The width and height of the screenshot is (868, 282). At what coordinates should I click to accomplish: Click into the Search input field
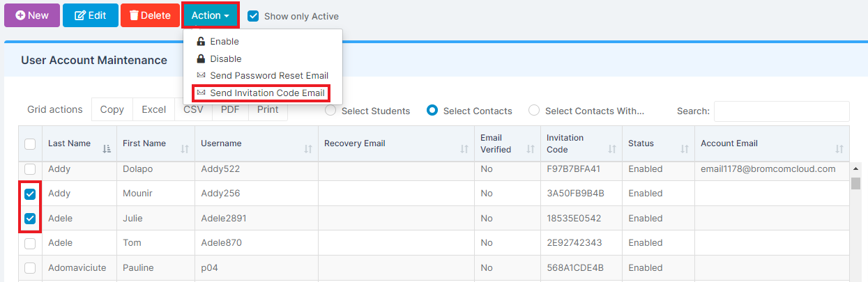pyautogui.click(x=782, y=111)
